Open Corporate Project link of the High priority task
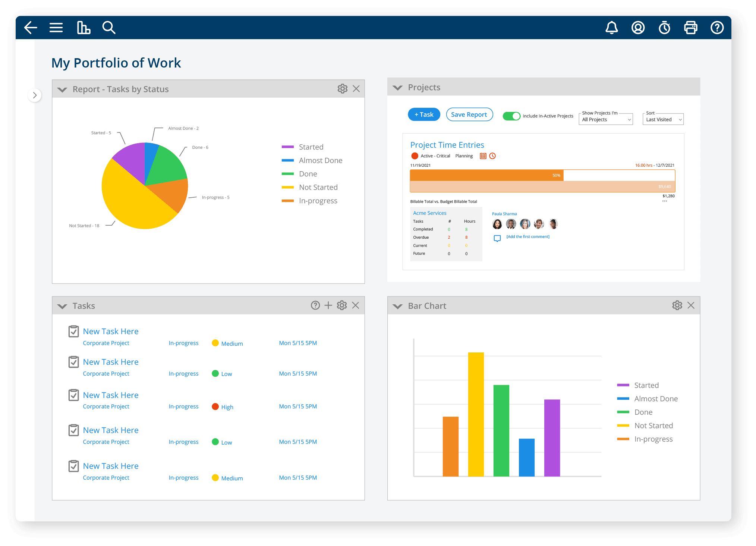The width and height of the screenshot is (756, 546). [106, 406]
